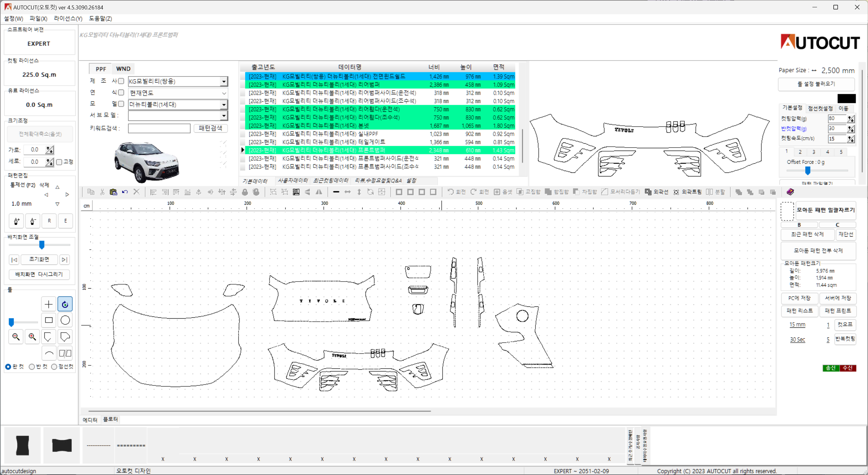
Task: Click the mirror flip horizontal icon
Action: click(319, 192)
